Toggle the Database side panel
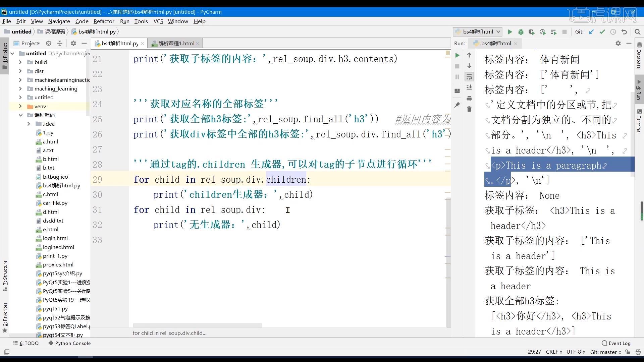 (x=639, y=55)
